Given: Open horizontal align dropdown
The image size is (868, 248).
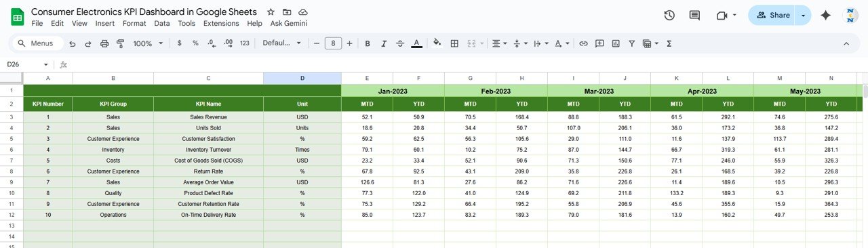Looking at the screenshot, I should pos(499,43).
